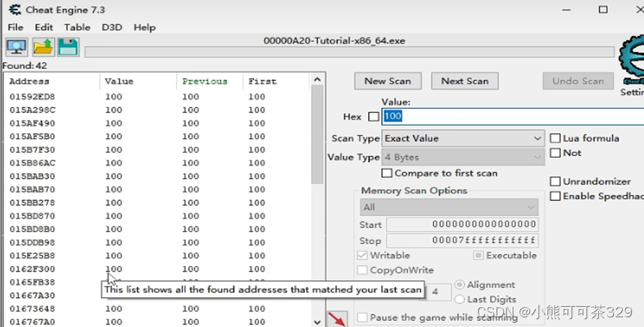Open the Help menu
This screenshot has height=327, width=644.
click(x=145, y=27)
